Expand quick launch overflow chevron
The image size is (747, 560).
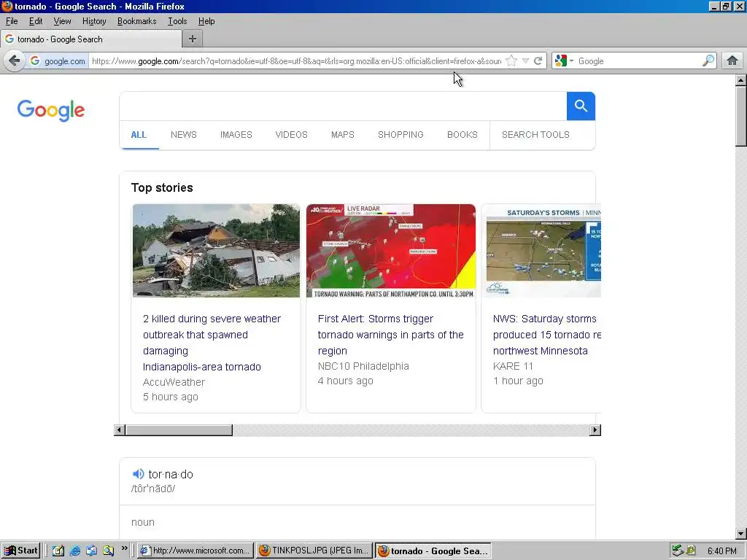(x=124, y=548)
